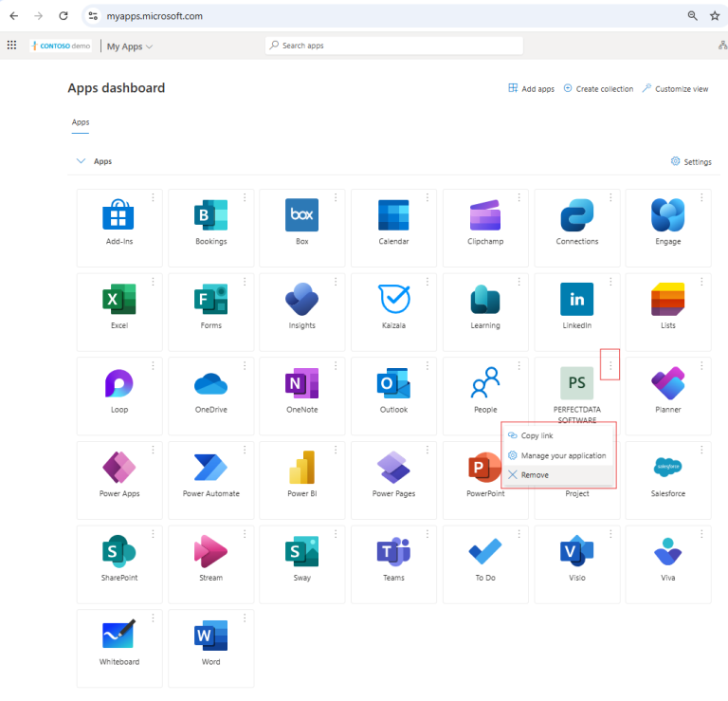Screen dimensions: 728x701
Task: Open the Teams app icon
Action: 393,552
